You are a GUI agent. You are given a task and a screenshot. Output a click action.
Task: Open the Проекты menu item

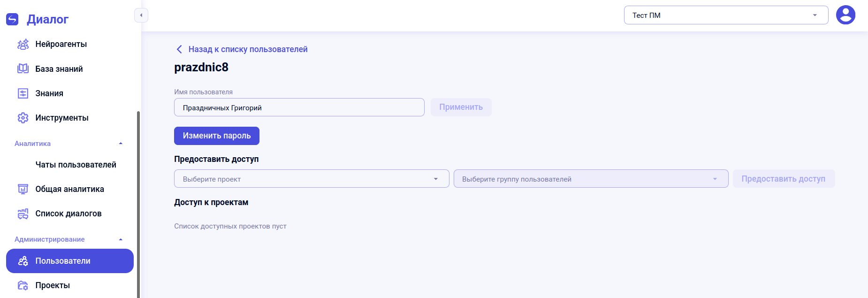click(70, 285)
